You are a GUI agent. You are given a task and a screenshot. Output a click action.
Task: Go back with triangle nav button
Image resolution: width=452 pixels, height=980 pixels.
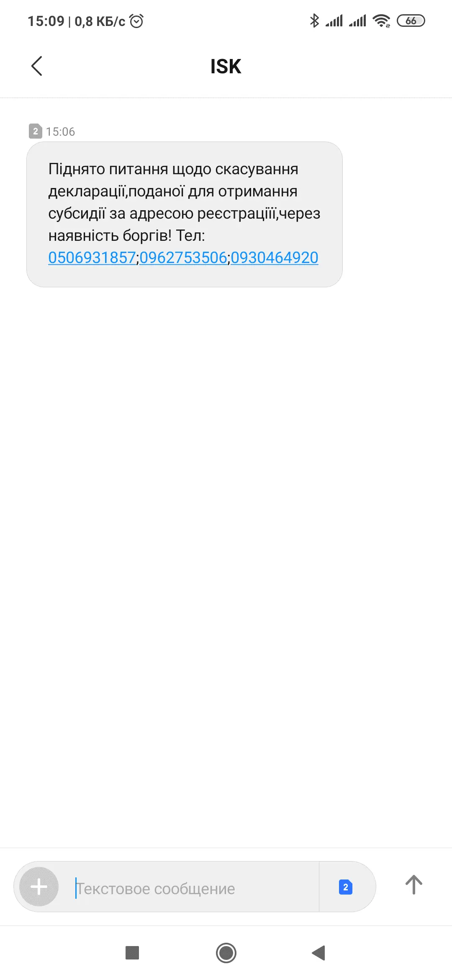(319, 953)
